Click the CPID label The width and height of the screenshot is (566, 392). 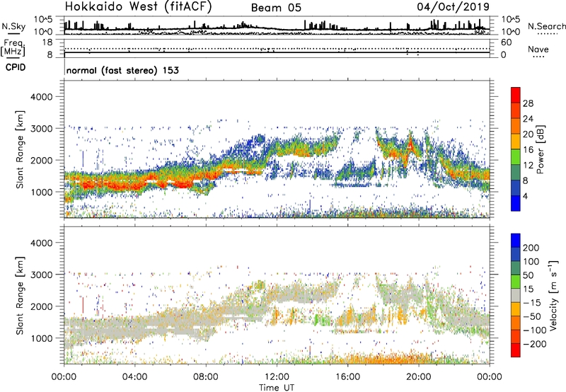tap(16, 67)
